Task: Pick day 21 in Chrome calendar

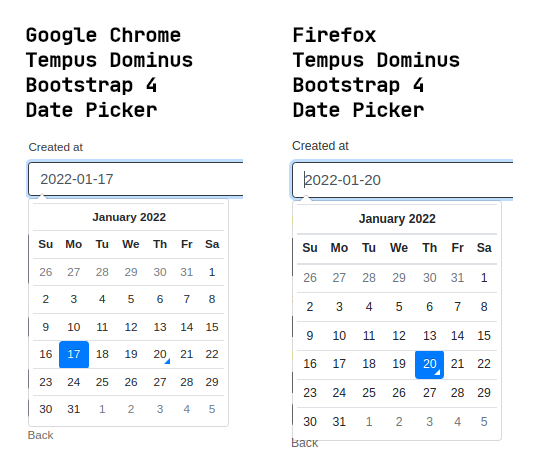Action: point(187,354)
